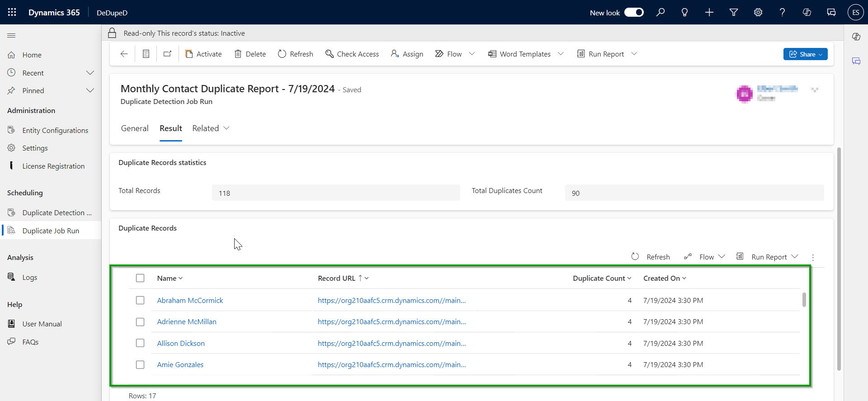Open the Copilot icon in the right side pane
This screenshot has height=401, width=868.
tap(856, 37)
